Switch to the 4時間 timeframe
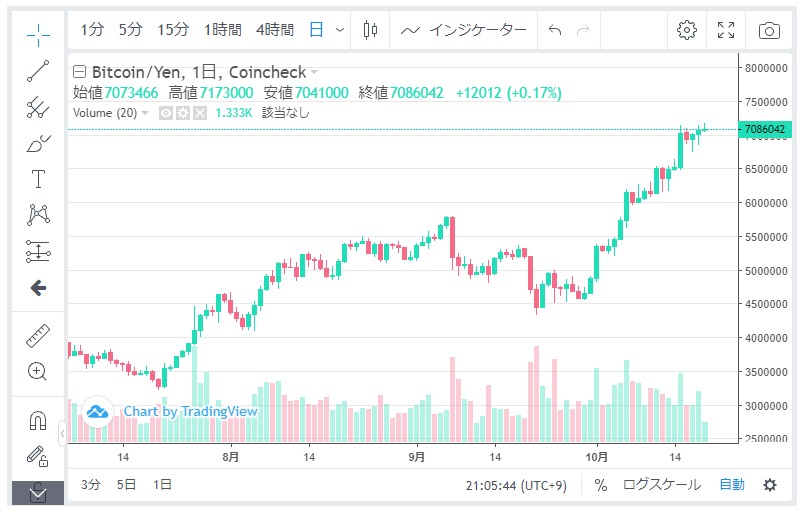The width and height of the screenshot is (802, 514). pos(274,30)
